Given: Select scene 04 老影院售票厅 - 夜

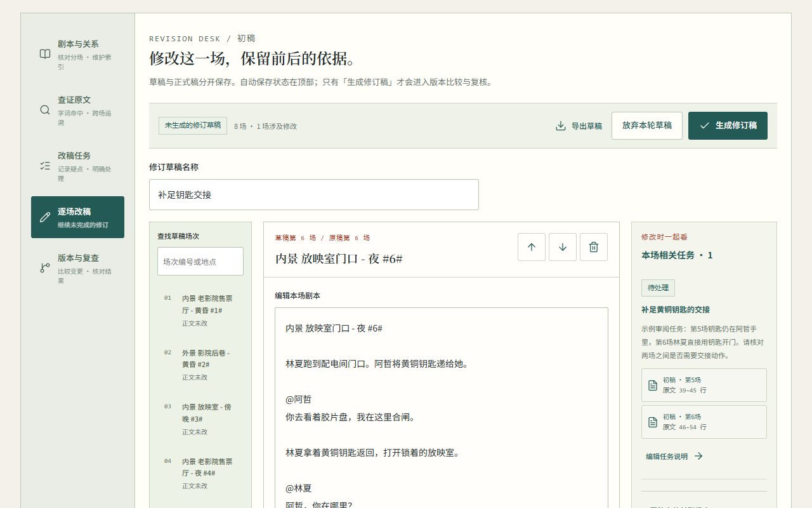Looking at the screenshot, I should 200,474.
